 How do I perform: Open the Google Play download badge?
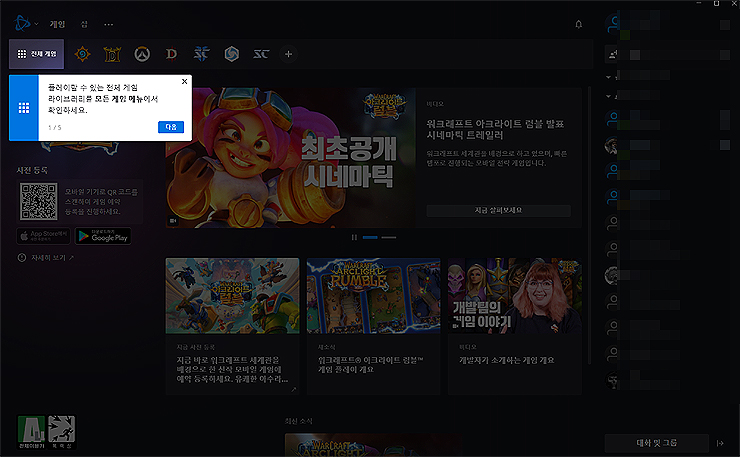pyautogui.click(x=103, y=236)
